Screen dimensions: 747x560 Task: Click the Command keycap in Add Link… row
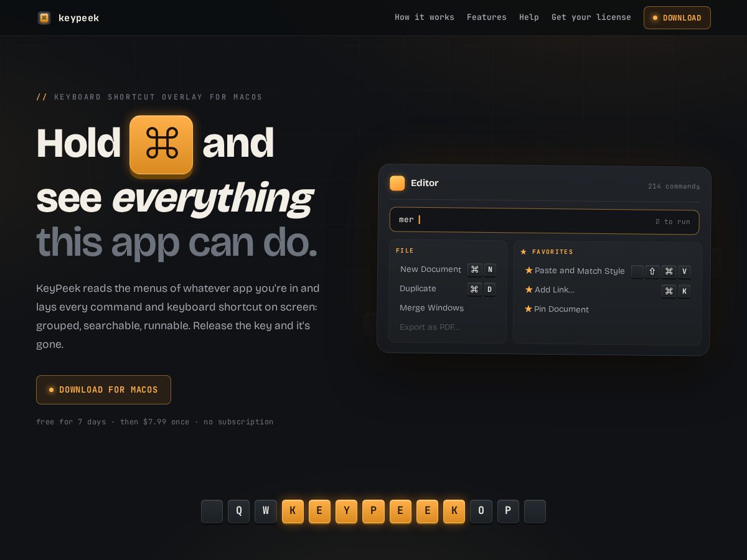(x=669, y=291)
